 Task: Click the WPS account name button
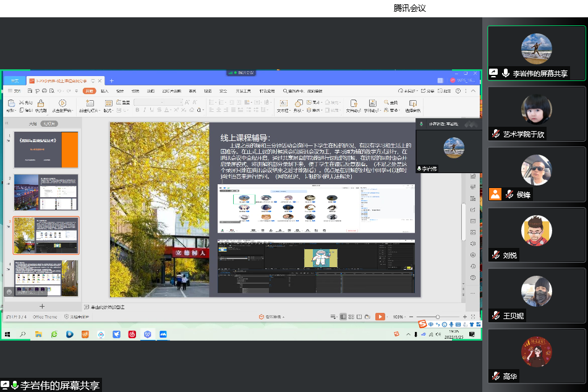(x=462, y=80)
